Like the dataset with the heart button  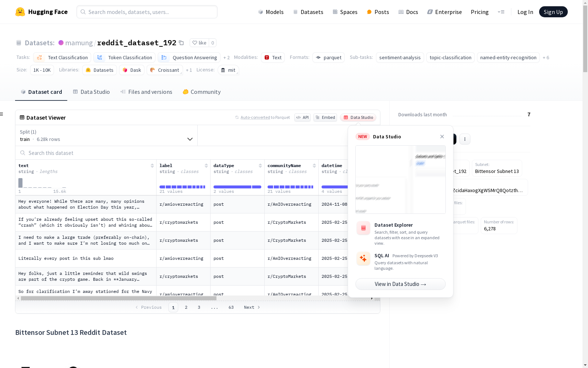[x=199, y=43]
